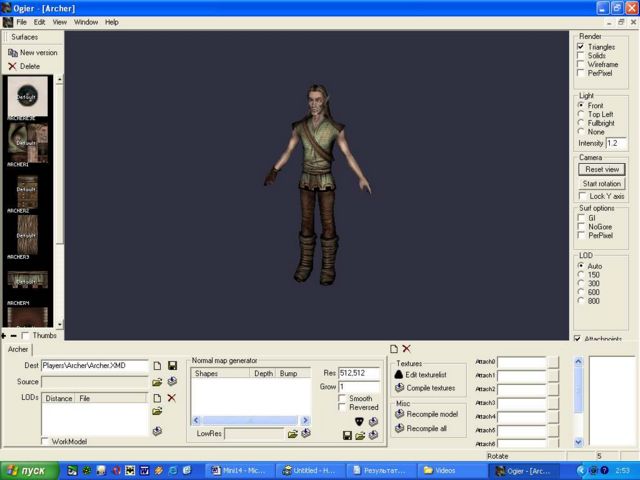Open the File menu

(21, 22)
